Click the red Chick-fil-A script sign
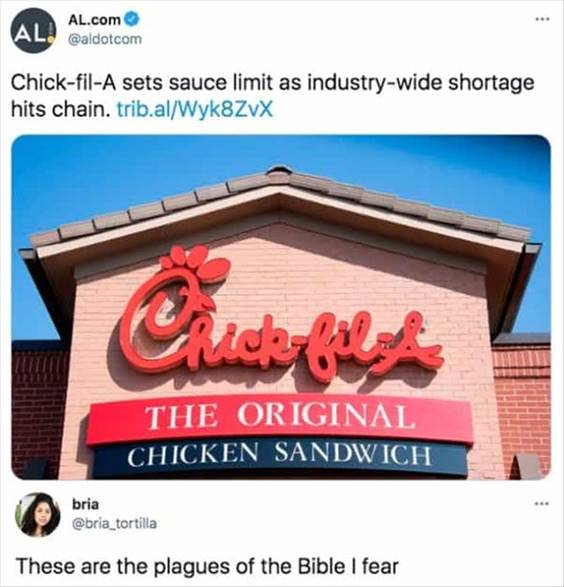 pos(281,314)
